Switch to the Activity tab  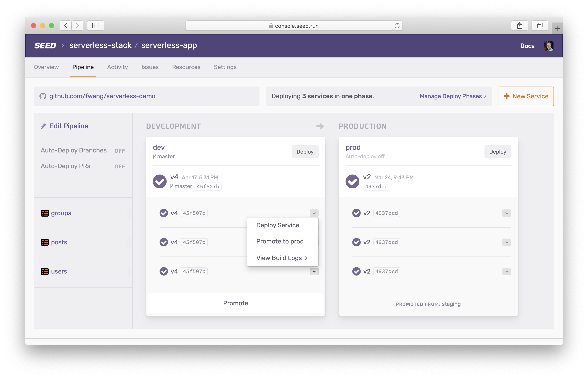click(x=117, y=67)
